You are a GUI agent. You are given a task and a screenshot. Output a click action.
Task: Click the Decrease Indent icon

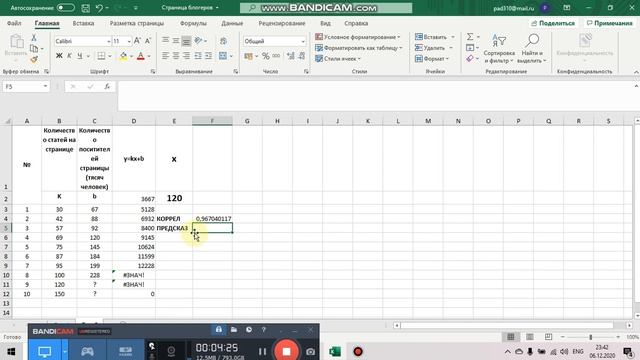[x=198, y=56]
